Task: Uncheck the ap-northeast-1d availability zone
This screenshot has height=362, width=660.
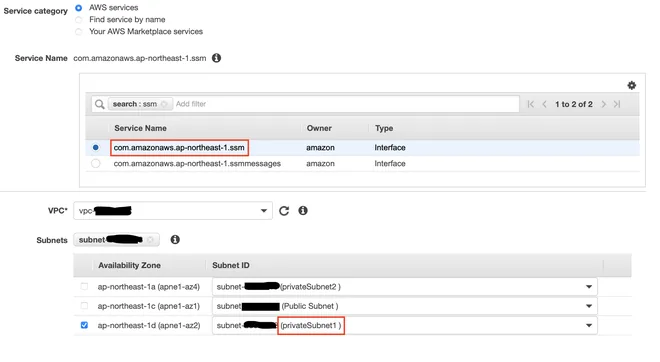Action: (x=84, y=325)
